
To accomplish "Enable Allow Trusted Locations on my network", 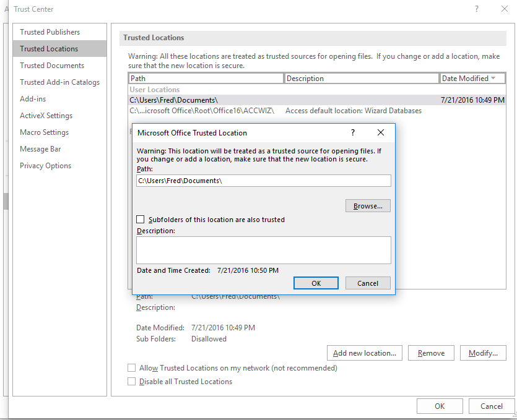I will (x=131, y=367).
